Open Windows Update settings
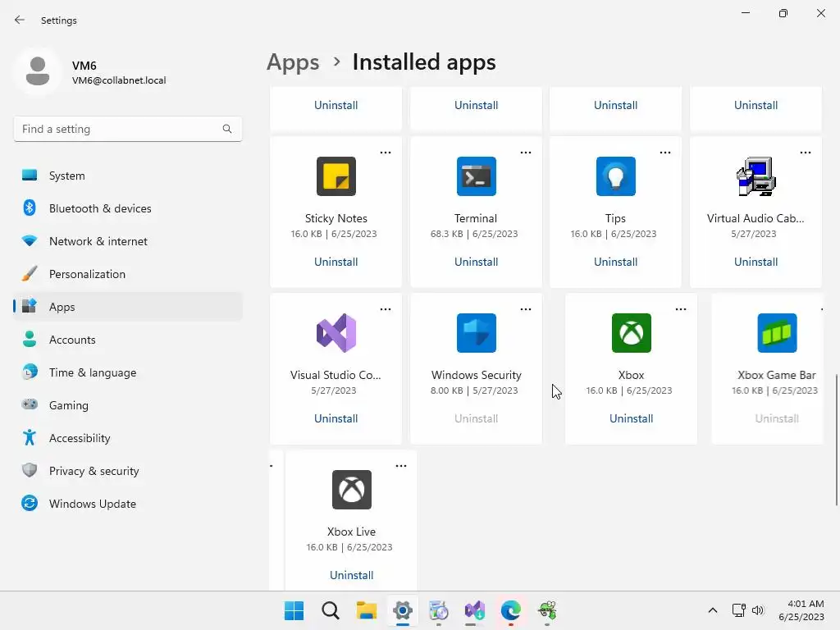840x630 pixels. coord(127,504)
